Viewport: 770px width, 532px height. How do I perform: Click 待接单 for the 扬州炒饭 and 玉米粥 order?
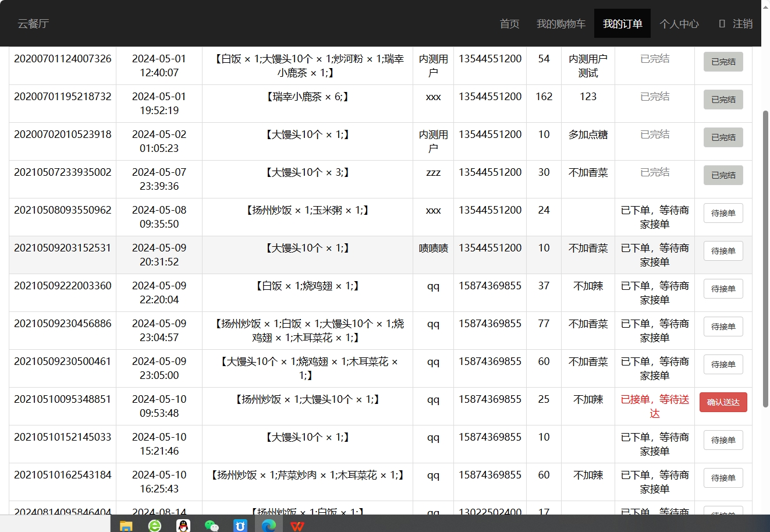click(x=723, y=212)
